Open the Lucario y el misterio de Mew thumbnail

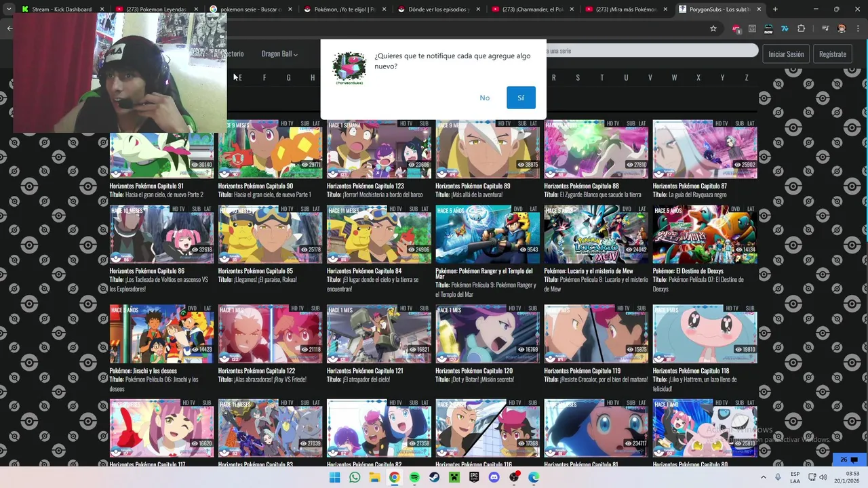tap(596, 235)
